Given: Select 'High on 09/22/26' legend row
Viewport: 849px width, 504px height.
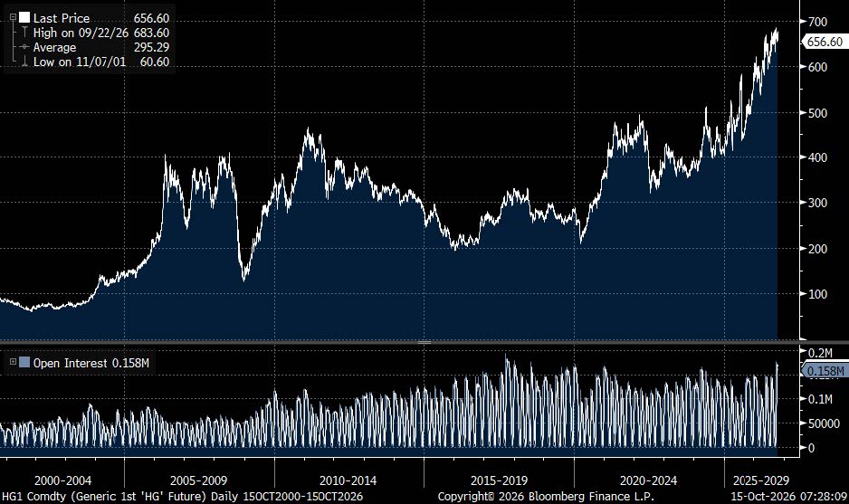Looking at the screenshot, I should pos(81,33).
